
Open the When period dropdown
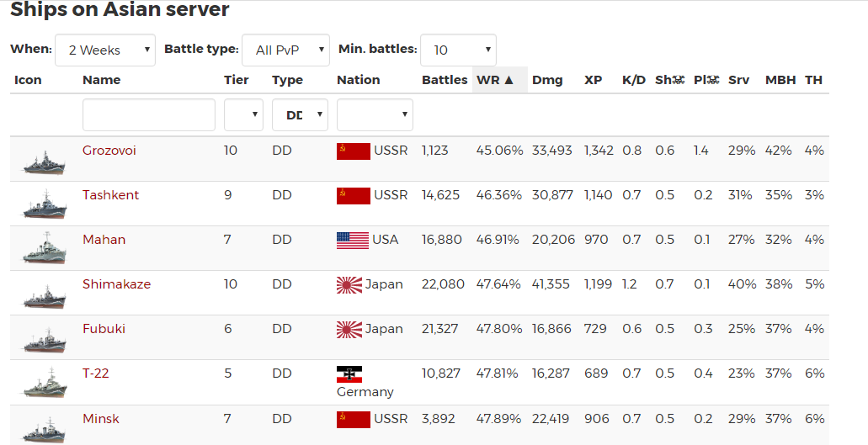[x=105, y=50]
